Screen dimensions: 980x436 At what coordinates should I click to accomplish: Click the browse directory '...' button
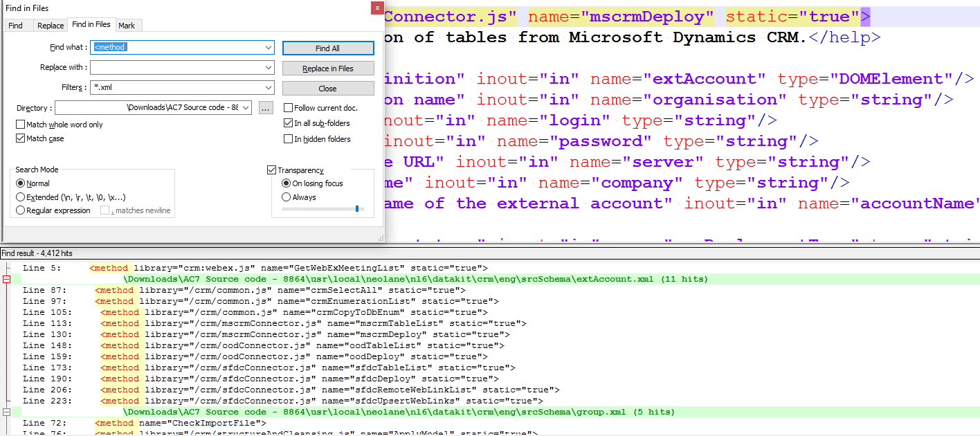click(266, 108)
